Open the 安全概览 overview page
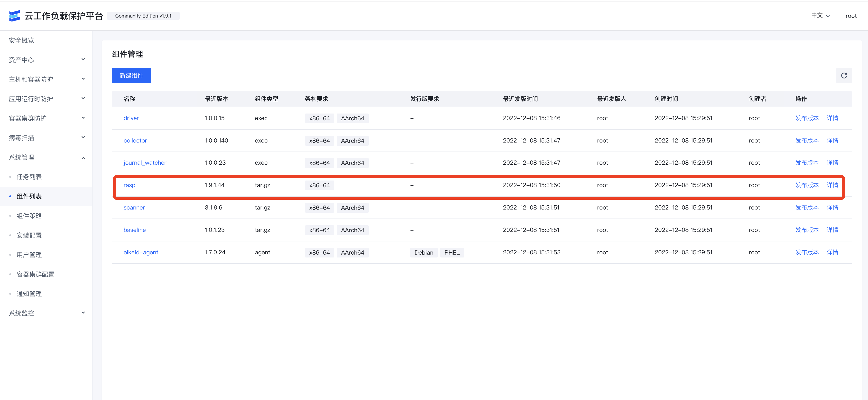Screen dimensions: 868x400 [21, 40]
